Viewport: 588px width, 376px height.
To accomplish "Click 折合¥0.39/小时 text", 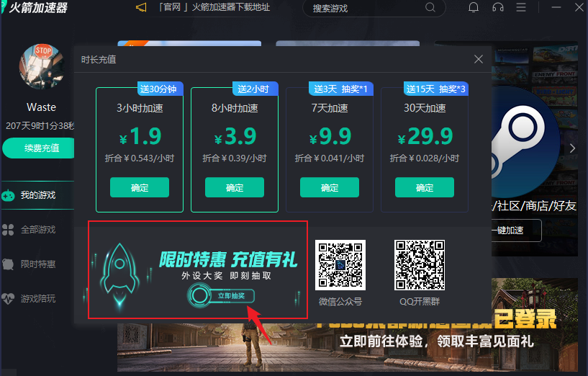I will coord(235,158).
